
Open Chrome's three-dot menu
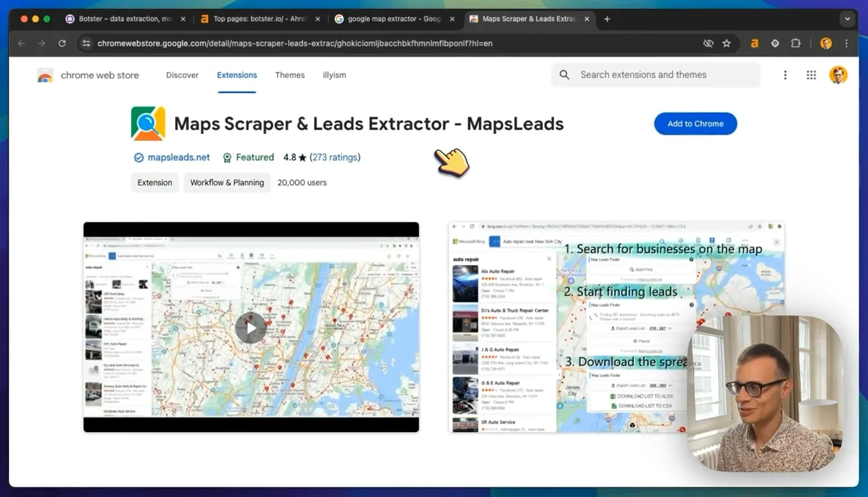pos(847,43)
